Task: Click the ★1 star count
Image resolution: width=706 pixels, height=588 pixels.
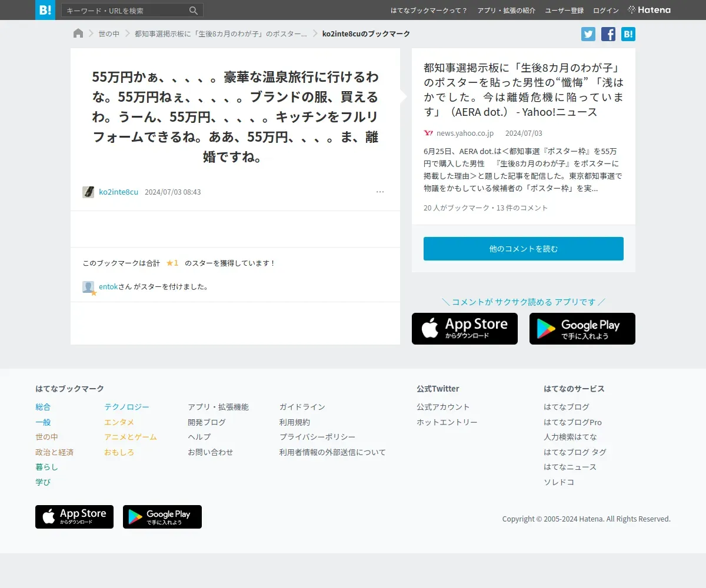Action: pyautogui.click(x=172, y=263)
